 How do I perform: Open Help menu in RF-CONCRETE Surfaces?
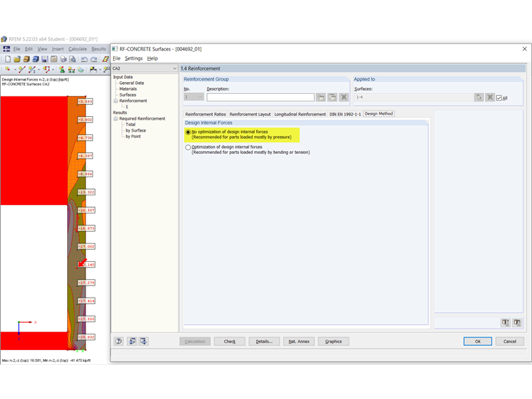(x=153, y=58)
